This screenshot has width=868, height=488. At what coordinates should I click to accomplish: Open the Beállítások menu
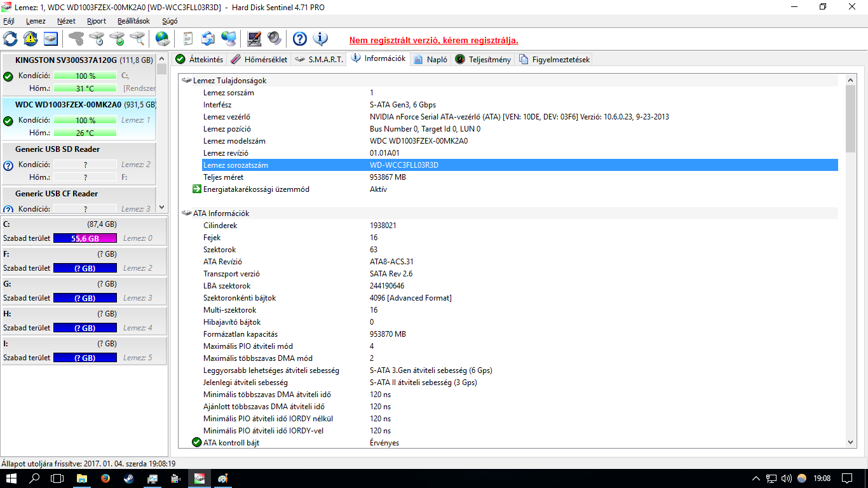coord(133,21)
